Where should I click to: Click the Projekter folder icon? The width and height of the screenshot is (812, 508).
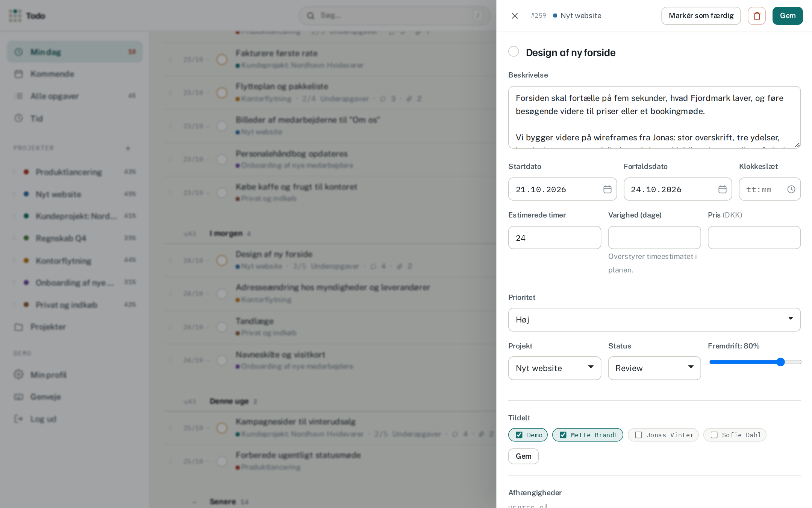18,327
